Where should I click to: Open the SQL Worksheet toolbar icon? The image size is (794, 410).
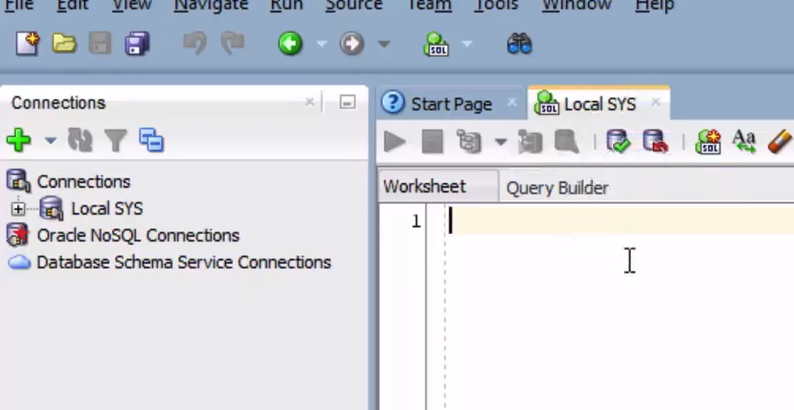[437, 44]
